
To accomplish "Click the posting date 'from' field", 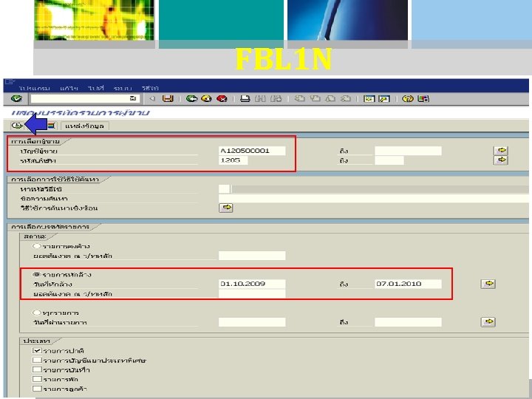I will [x=252, y=322].
